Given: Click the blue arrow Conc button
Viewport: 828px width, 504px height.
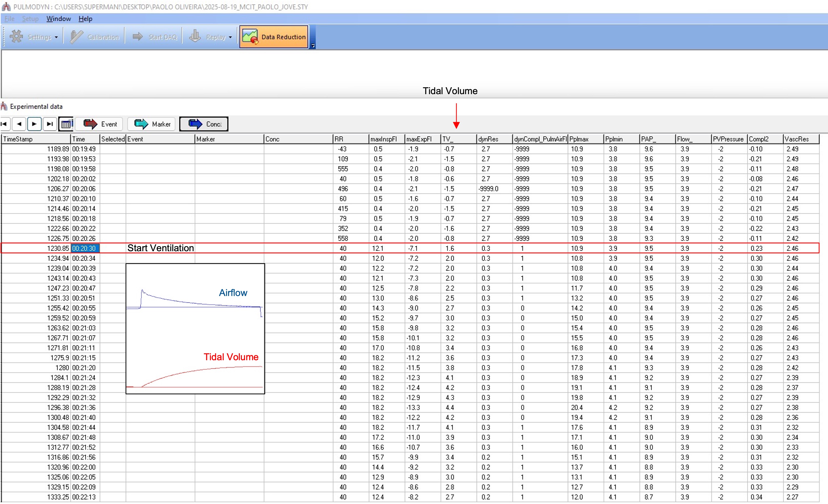Looking at the screenshot, I should [204, 124].
